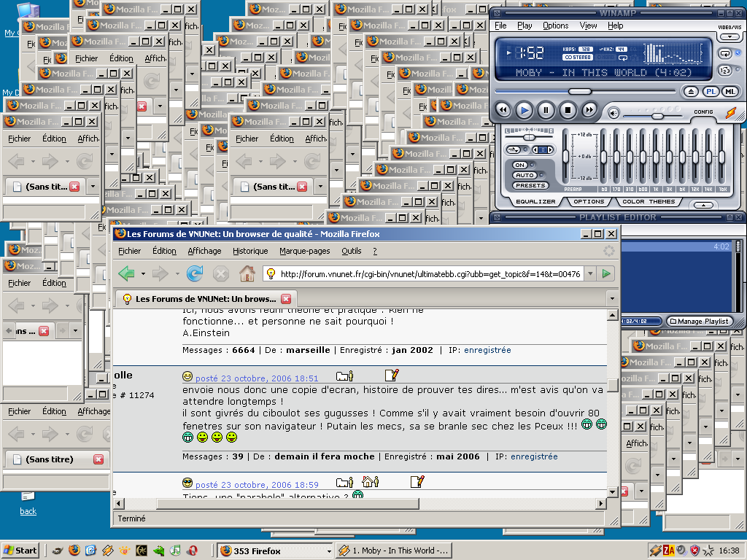This screenshot has width=747, height=560.
Task: Reload the VNUNet forum page
Action: 194,274
